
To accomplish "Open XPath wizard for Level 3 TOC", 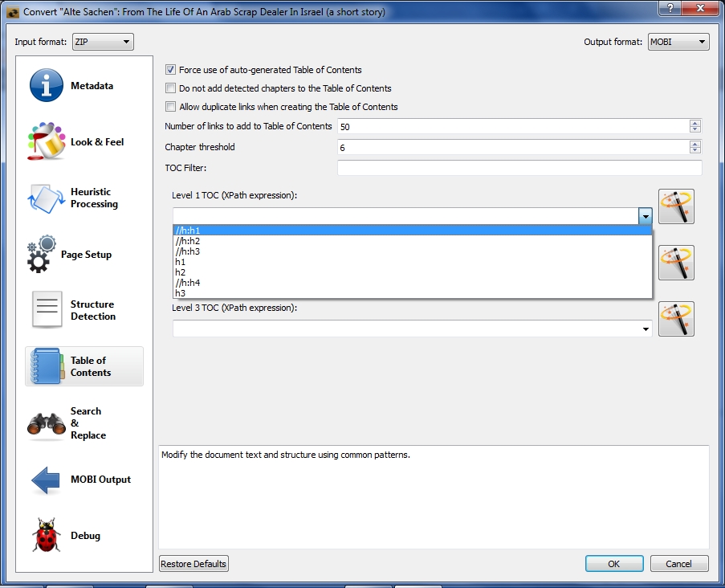I will point(676,319).
